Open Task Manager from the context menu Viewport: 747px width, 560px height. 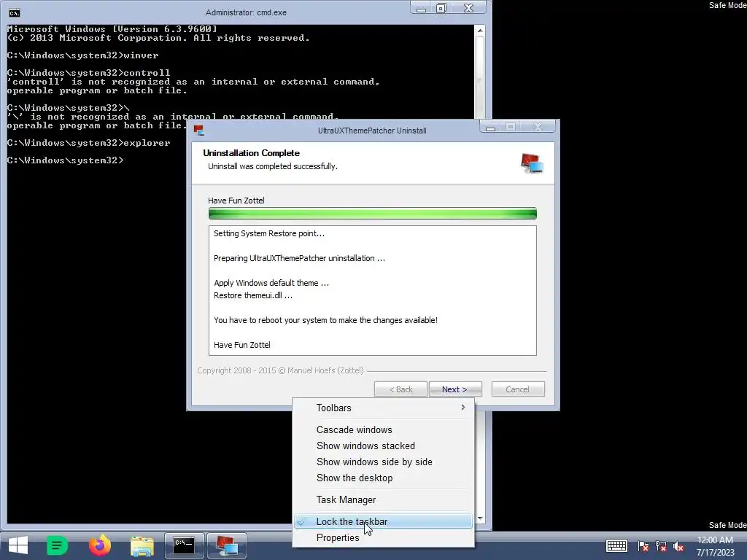tap(384, 499)
